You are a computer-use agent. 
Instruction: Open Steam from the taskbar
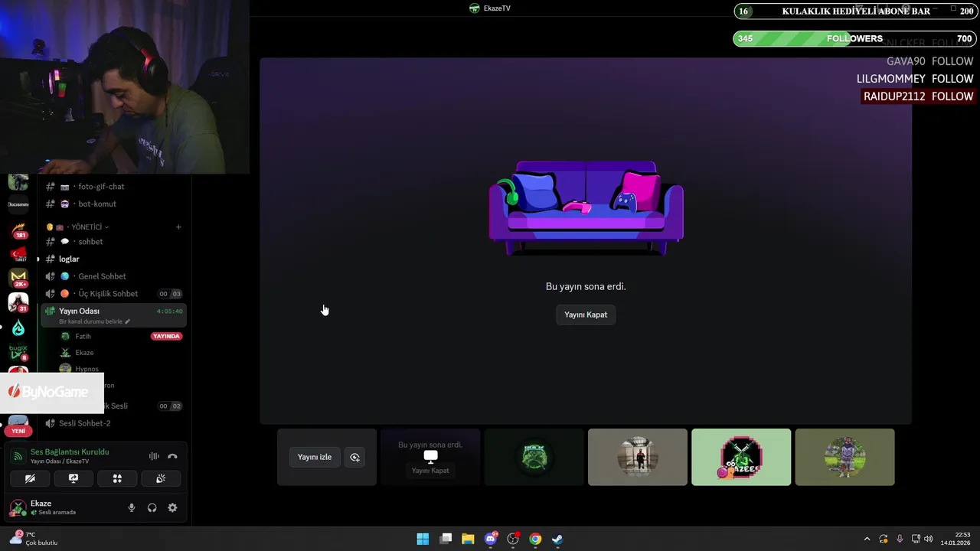(x=557, y=539)
